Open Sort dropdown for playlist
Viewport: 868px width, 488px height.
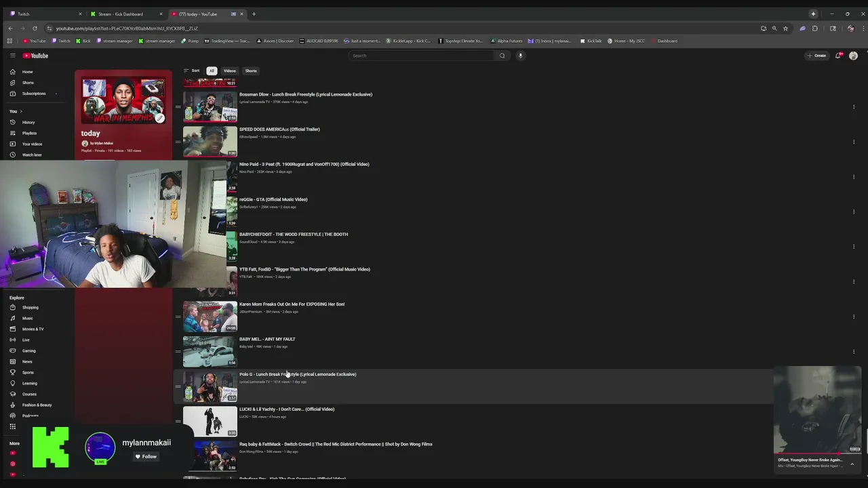[x=191, y=70]
